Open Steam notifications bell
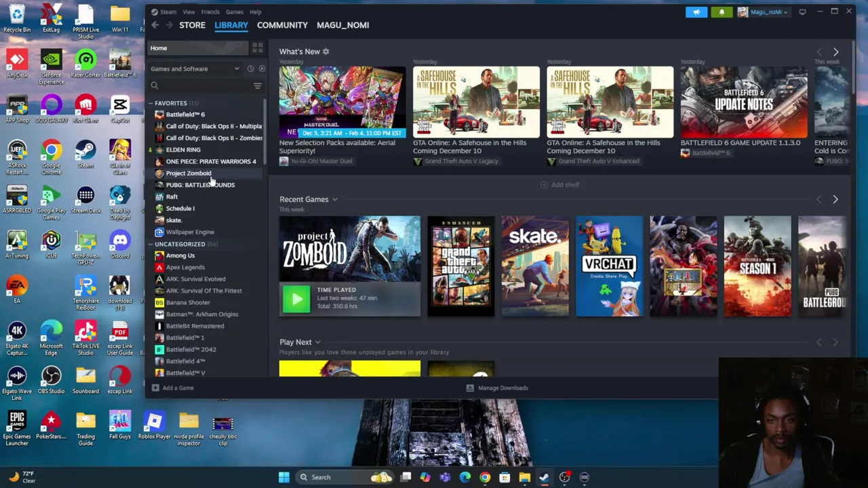Viewport: 868px width, 488px height. 722,12
